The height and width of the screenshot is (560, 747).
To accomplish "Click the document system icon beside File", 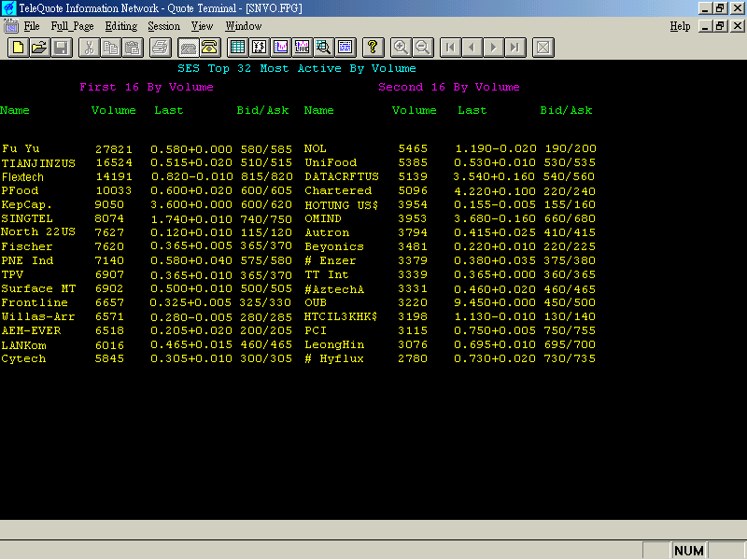I will (x=10, y=26).
